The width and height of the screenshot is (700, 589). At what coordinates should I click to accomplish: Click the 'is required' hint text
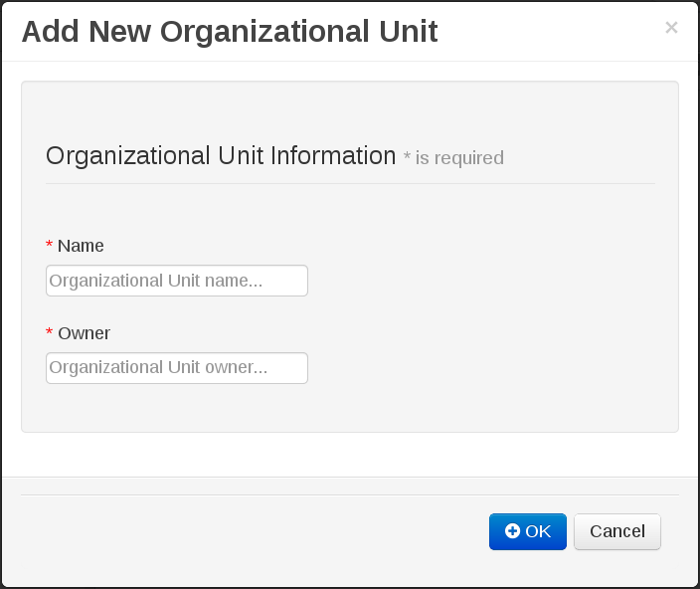click(x=459, y=157)
